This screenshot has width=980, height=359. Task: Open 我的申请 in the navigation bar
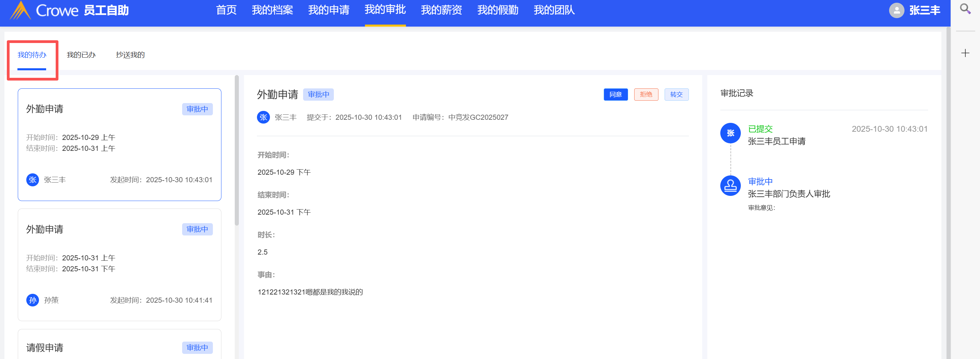(x=329, y=10)
